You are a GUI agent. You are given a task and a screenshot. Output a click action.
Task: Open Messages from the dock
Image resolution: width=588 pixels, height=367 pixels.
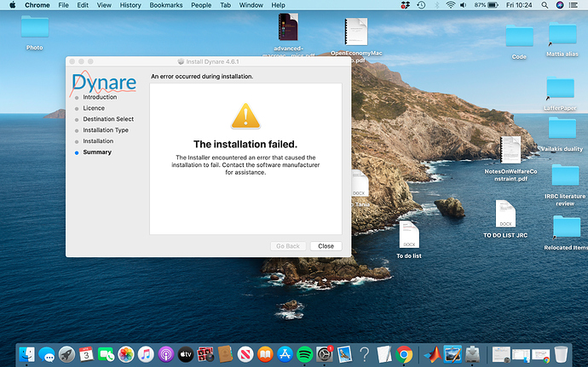point(47,354)
